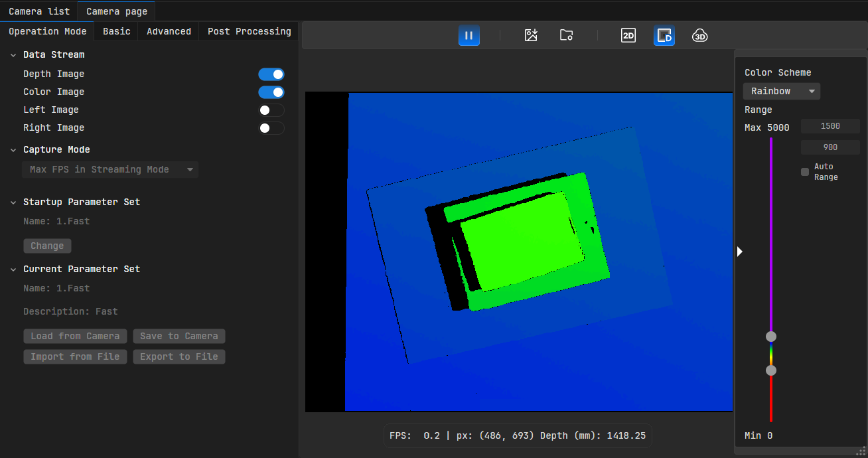The height and width of the screenshot is (458, 868).
Task: Open the save folder settings icon
Action: pyautogui.click(x=566, y=36)
